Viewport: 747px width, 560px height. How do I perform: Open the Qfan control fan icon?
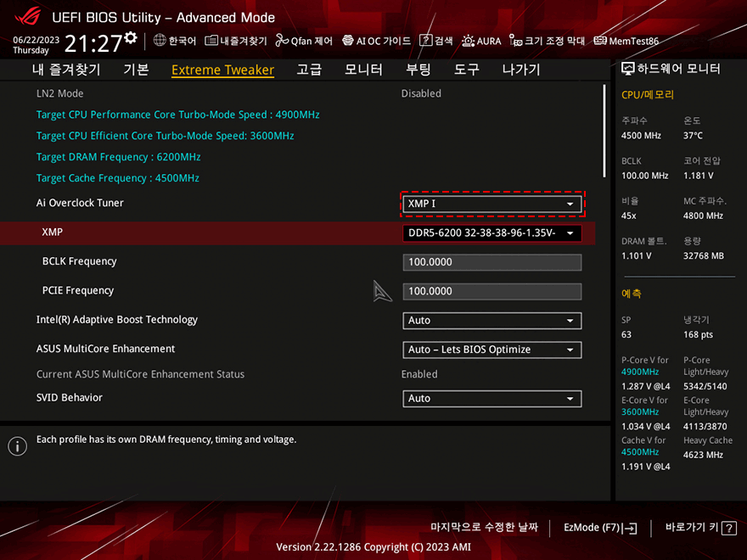click(282, 41)
